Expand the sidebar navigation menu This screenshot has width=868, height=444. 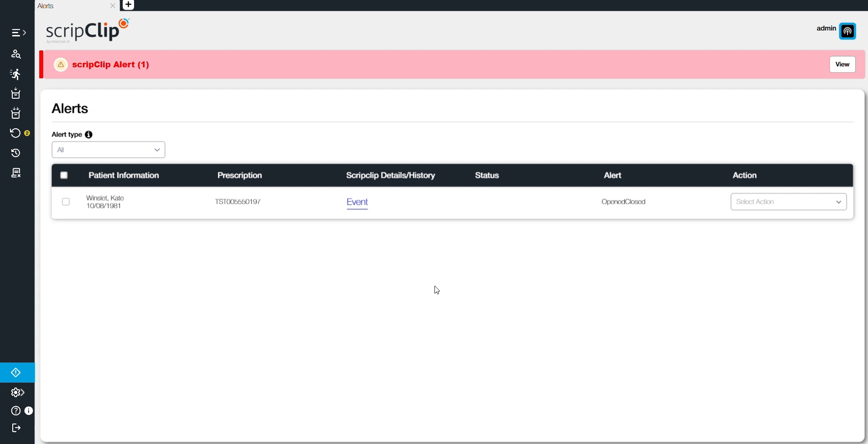tap(18, 33)
